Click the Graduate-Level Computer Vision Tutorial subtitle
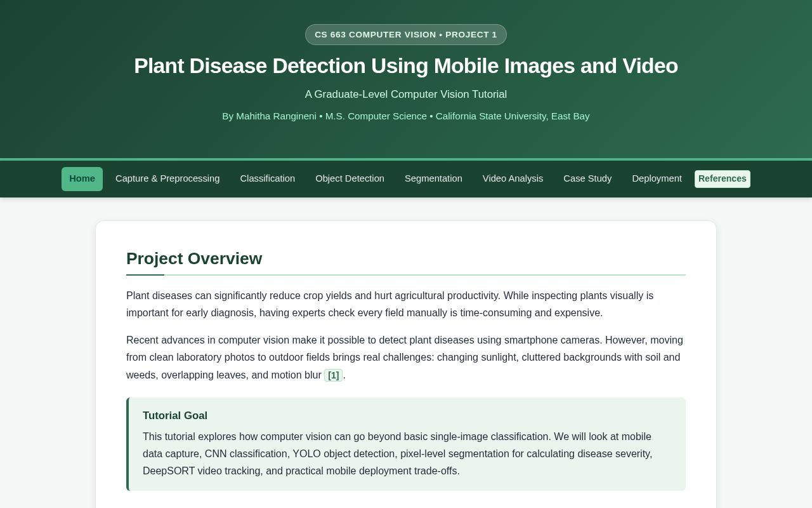The width and height of the screenshot is (812, 508). coord(406,95)
